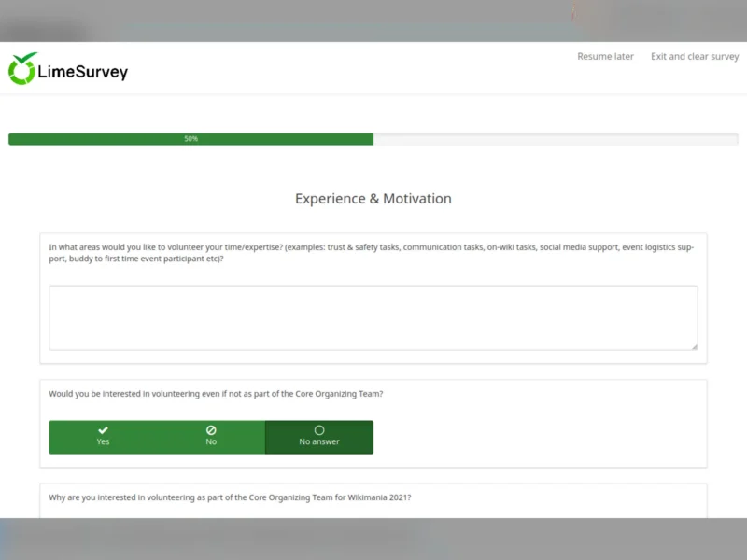Click the question about volunteering areas
The image size is (747, 560).
click(x=372, y=253)
